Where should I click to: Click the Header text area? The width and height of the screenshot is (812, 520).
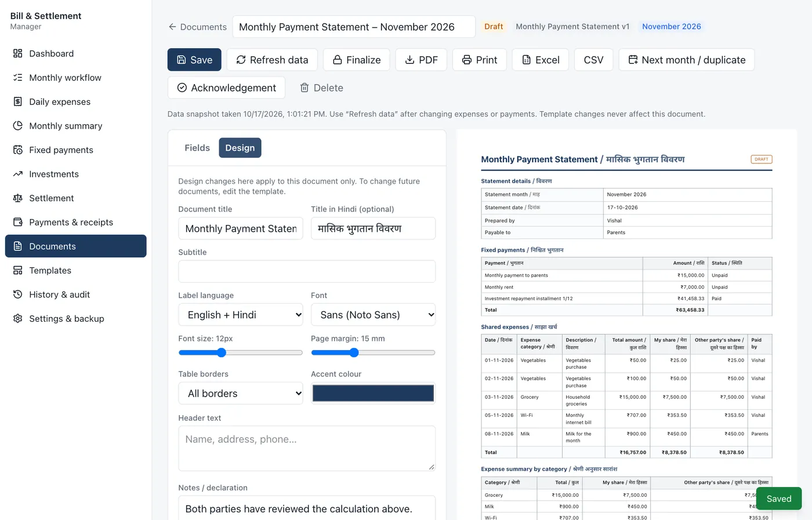click(x=307, y=448)
